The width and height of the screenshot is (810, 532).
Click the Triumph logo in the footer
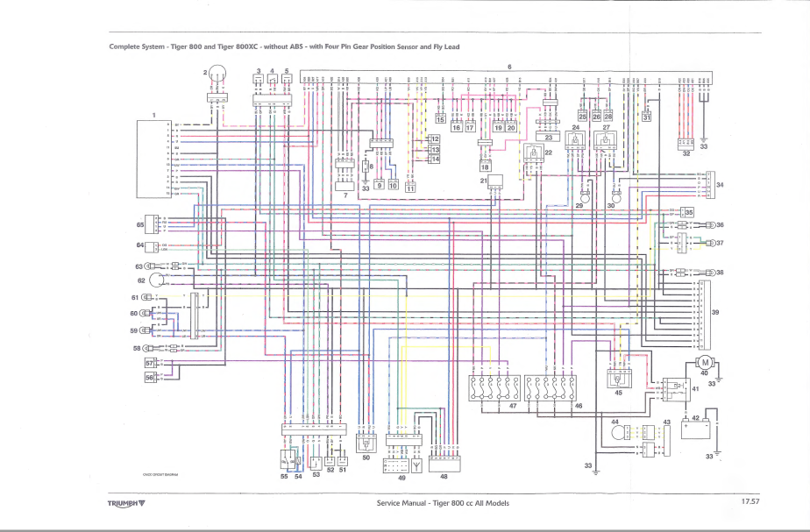pyautogui.click(x=126, y=503)
